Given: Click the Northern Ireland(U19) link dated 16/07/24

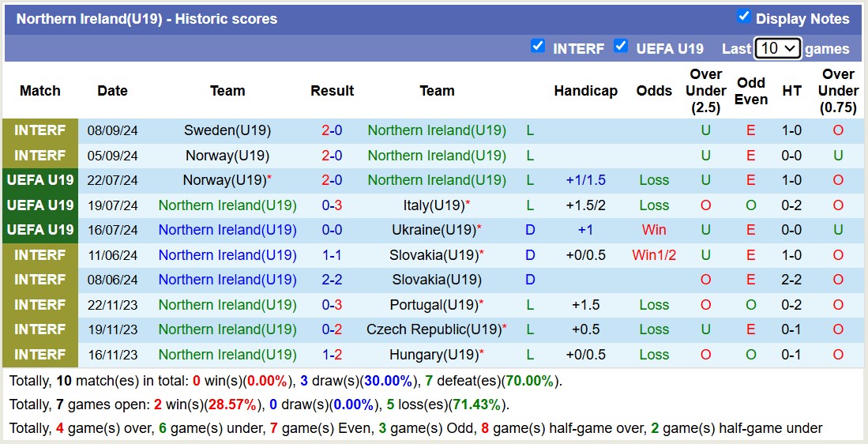Looking at the screenshot, I should coord(227,230).
